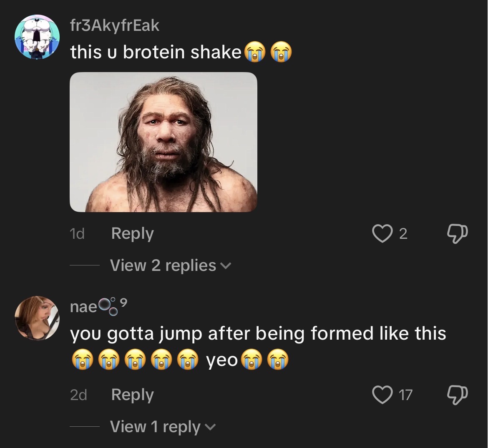The image size is (488, 448).
Task: Reply to fr3AkyfrEak's comment
Action: click(133, 234)
